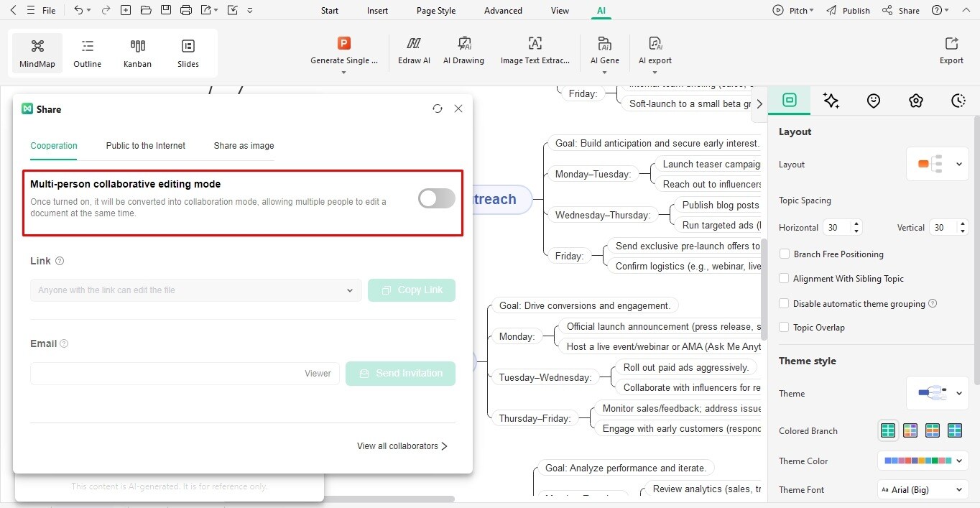
Task: Enable Topic Overlap option
Action: click(784, 327)
